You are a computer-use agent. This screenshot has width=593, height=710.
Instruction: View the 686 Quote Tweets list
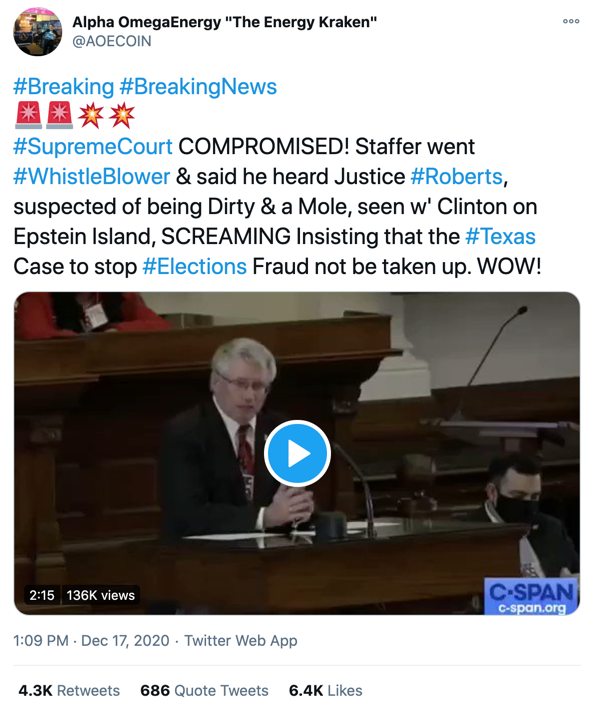[204, 691]
